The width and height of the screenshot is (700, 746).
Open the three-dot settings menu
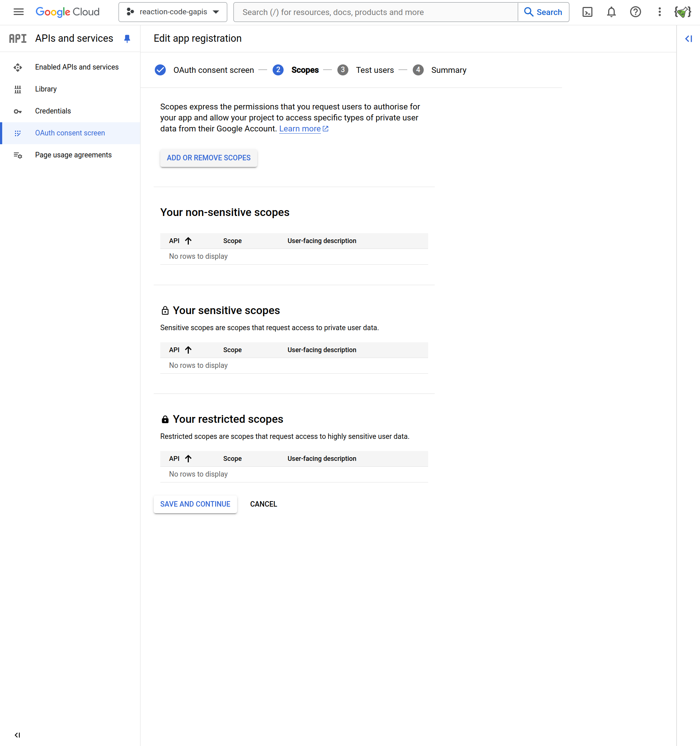point(659,12)
